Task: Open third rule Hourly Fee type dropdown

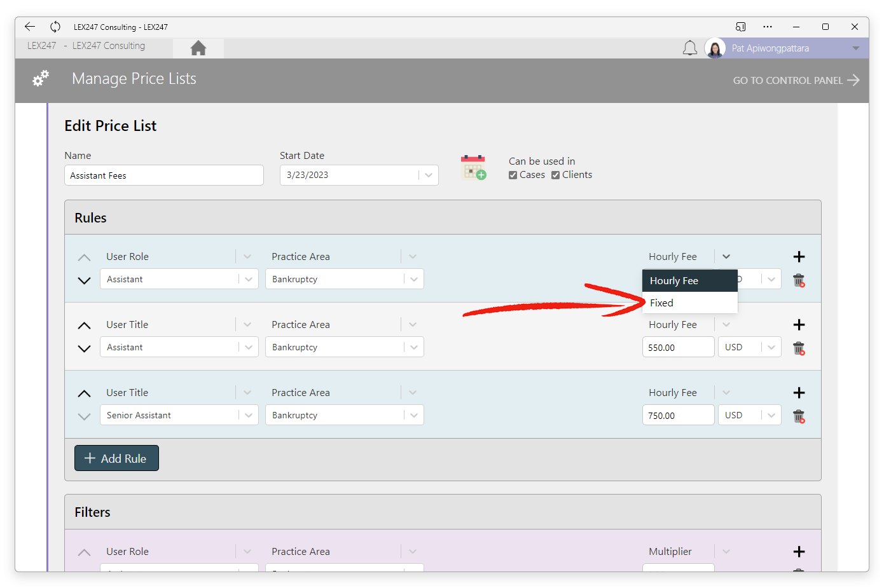Action: click(726, 393)
